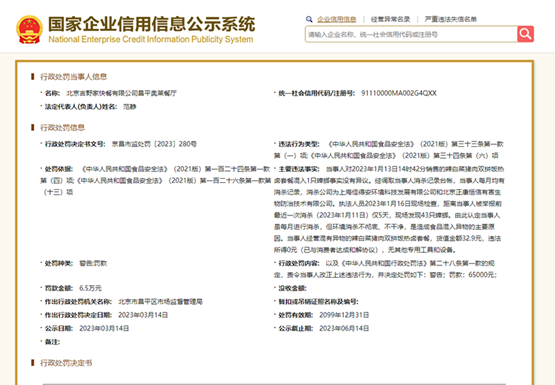The height and width of the screenshot is (385, 555).
Task: Switch to the 经营异常名录 tab
Action: pos(390,19)
